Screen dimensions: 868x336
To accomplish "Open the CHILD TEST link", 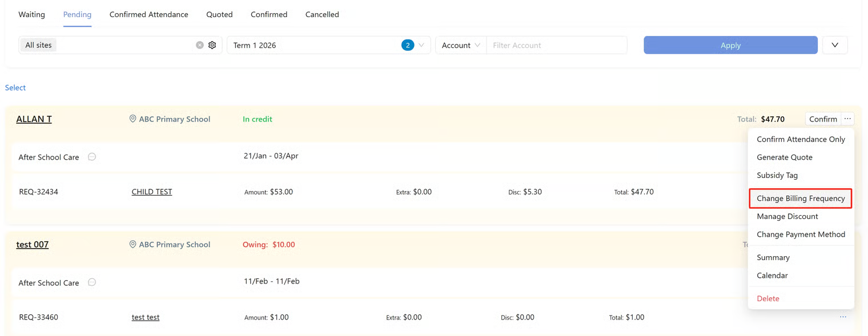I will pos(152,192).
